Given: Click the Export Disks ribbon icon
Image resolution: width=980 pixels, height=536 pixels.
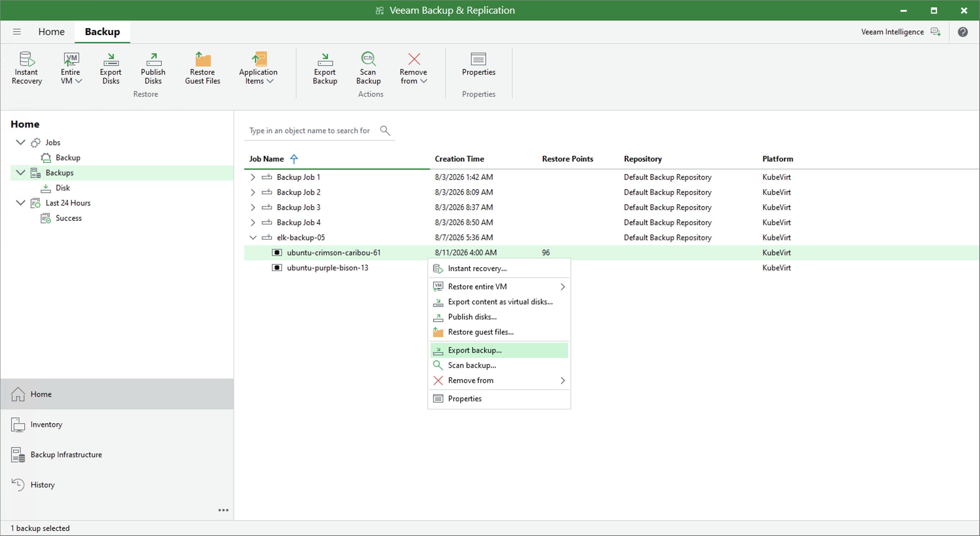Looking at the screenshot, I should (111, 68).
